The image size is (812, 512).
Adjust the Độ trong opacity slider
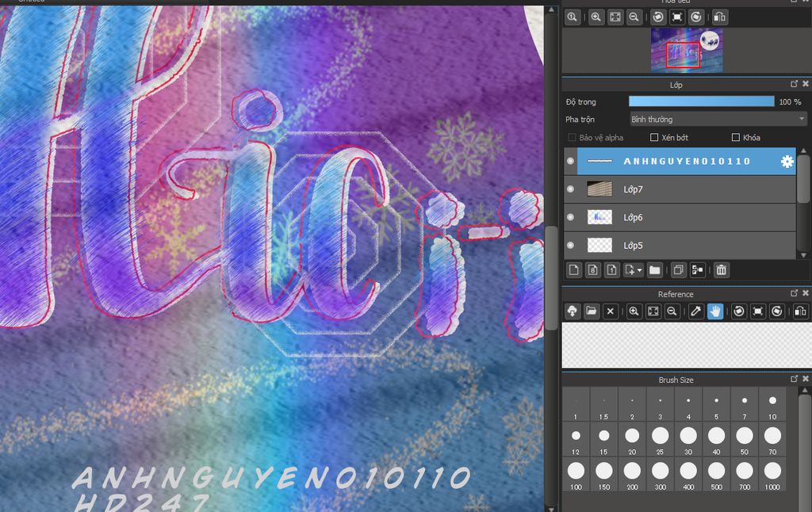click(702, 101)
